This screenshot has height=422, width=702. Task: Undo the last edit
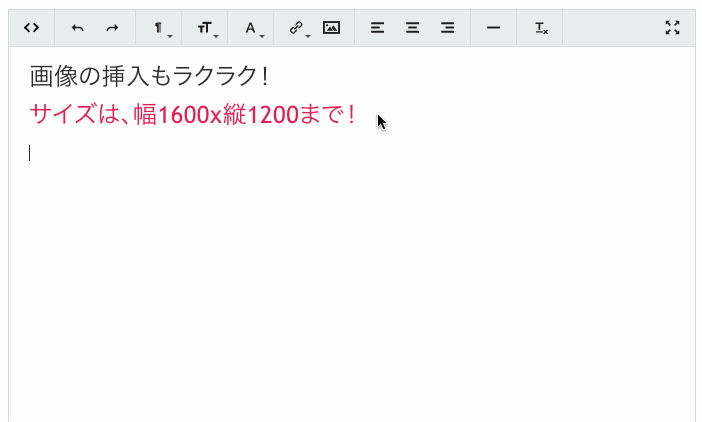77,28
